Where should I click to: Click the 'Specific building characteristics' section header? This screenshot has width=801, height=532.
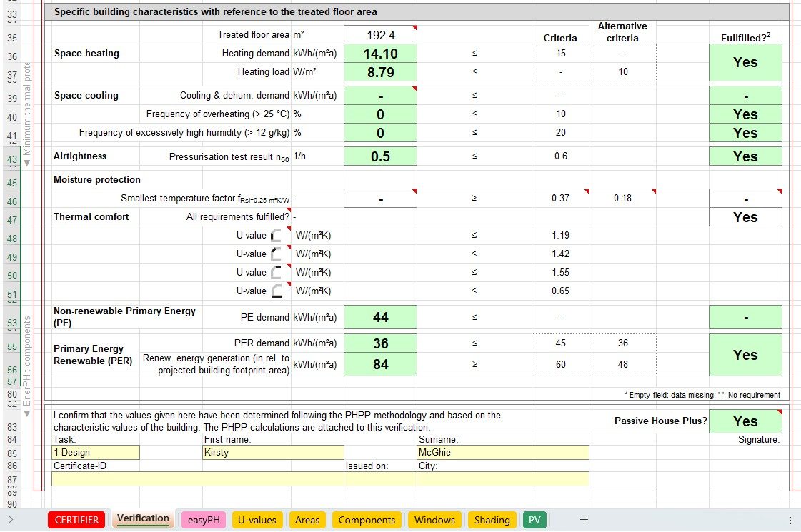[216, 11]
